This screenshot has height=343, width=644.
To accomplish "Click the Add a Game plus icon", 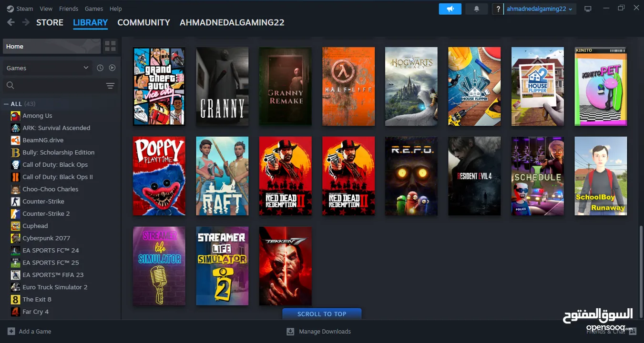I will pyautogui.click(x=11, y=332).
